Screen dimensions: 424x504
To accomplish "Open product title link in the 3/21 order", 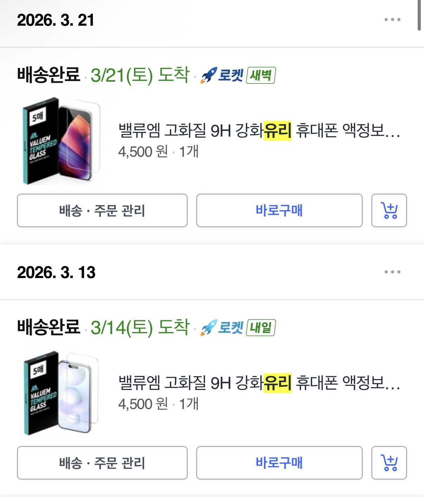I will pyautogui.click(x=259, y=131).
